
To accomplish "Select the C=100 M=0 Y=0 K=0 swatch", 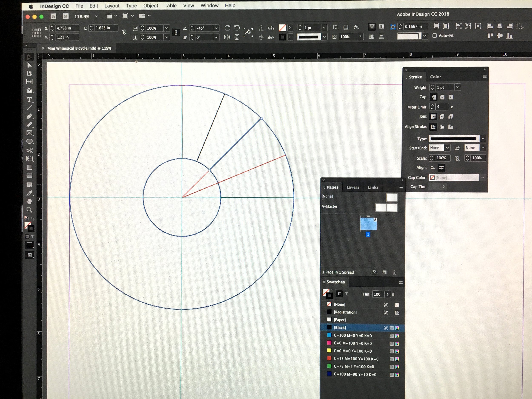I will tap(362, 336).
